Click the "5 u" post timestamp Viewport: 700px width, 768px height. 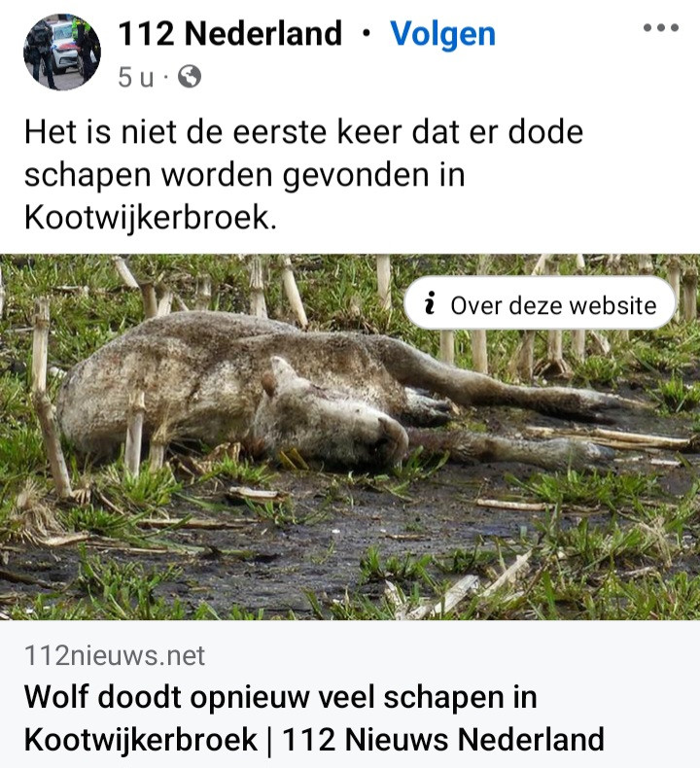[x=136, y=78]
